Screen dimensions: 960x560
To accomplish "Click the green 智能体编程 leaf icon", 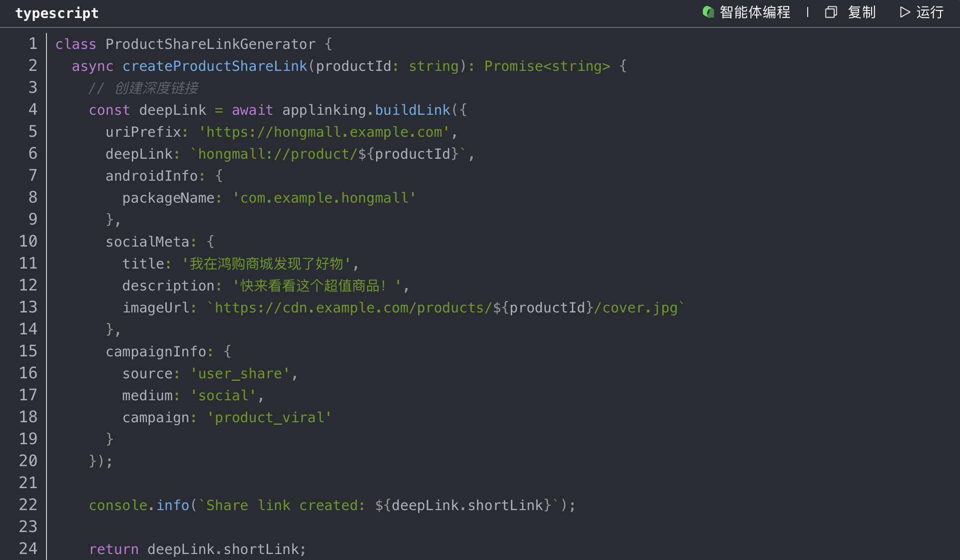I will [708, 12].
